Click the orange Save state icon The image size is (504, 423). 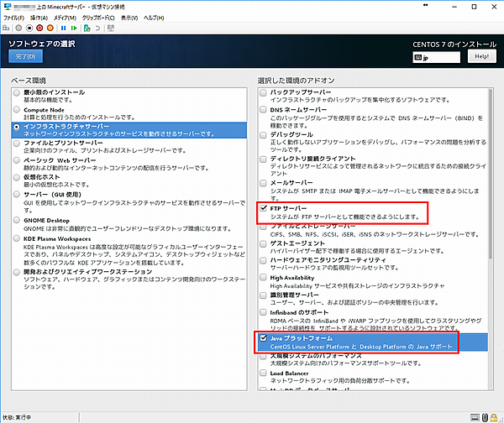50,27
